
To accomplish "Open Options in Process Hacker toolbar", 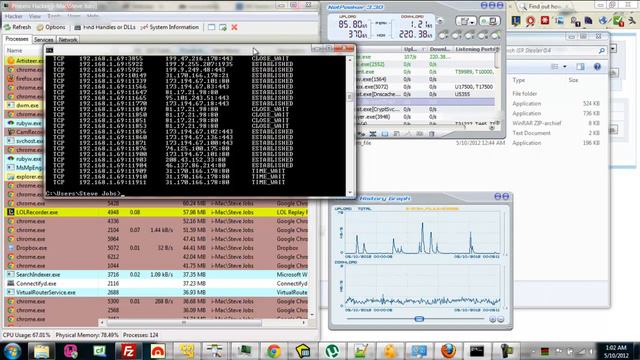I will (x=51, y=27).
